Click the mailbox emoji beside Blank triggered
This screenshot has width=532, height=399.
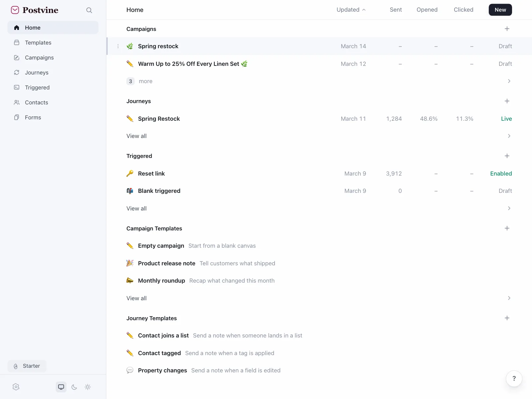pyautogui.click(x=130, y=191)
